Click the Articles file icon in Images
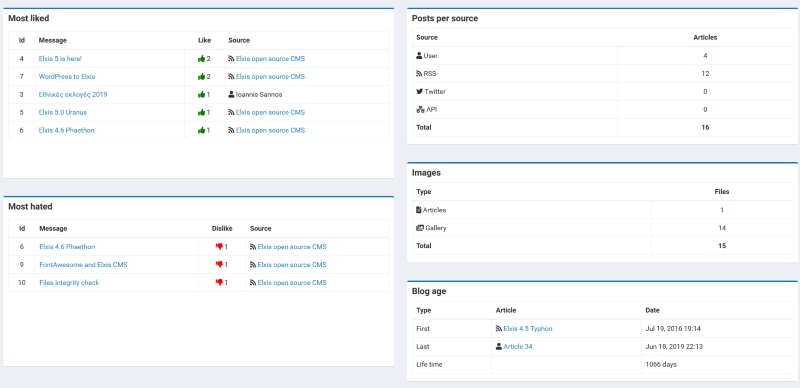 pos(419,210)
